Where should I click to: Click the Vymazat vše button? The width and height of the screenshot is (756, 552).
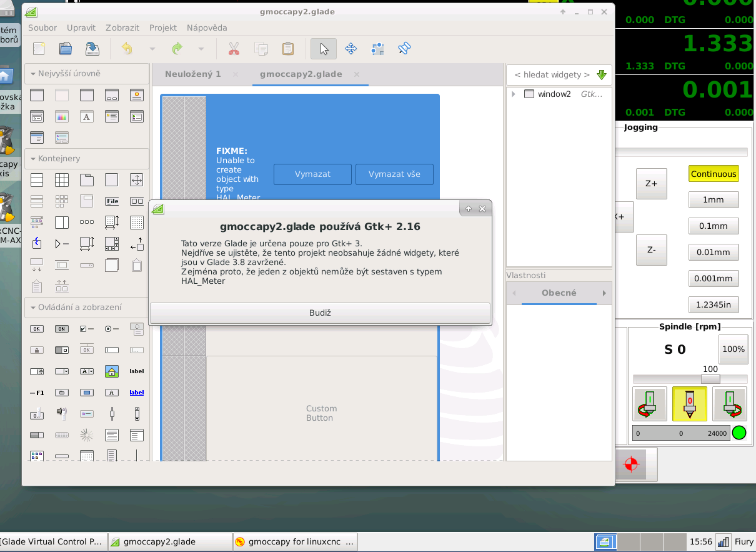click(394, 174)
